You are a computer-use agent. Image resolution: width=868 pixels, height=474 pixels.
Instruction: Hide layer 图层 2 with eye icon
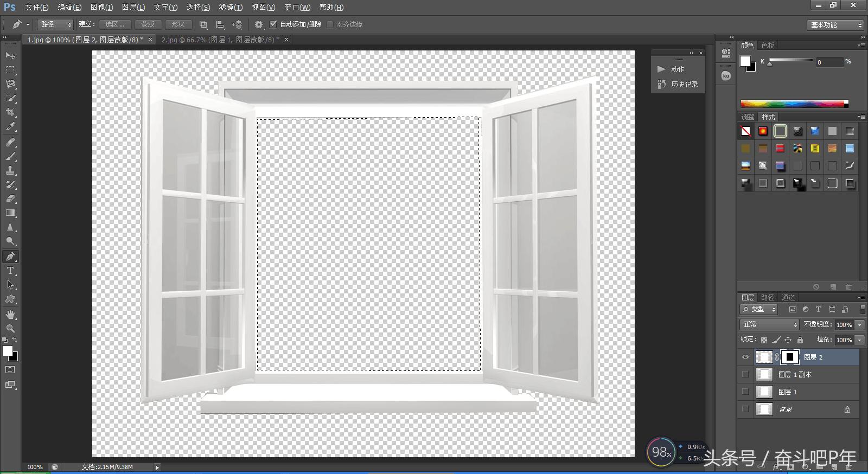click(x=745, y=357)
